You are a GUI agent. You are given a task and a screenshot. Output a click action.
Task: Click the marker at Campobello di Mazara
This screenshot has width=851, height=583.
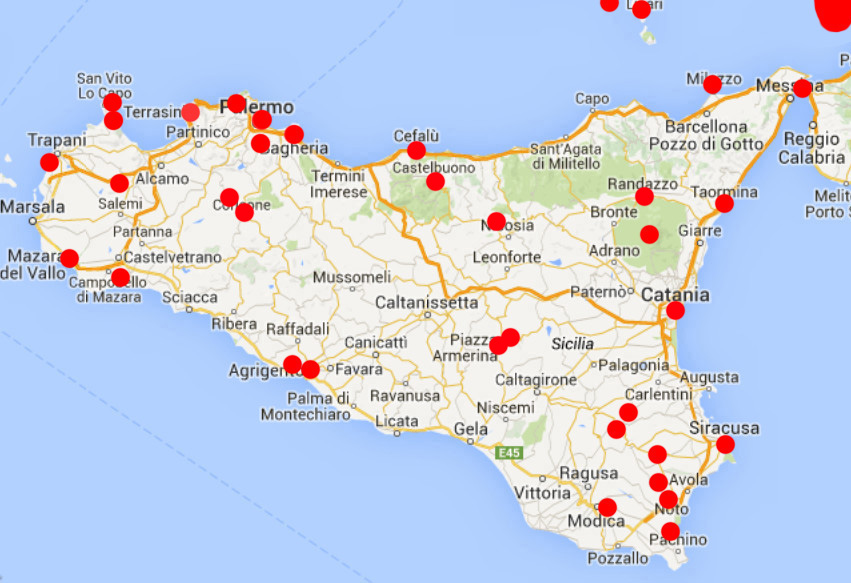[x=120, y=277]
